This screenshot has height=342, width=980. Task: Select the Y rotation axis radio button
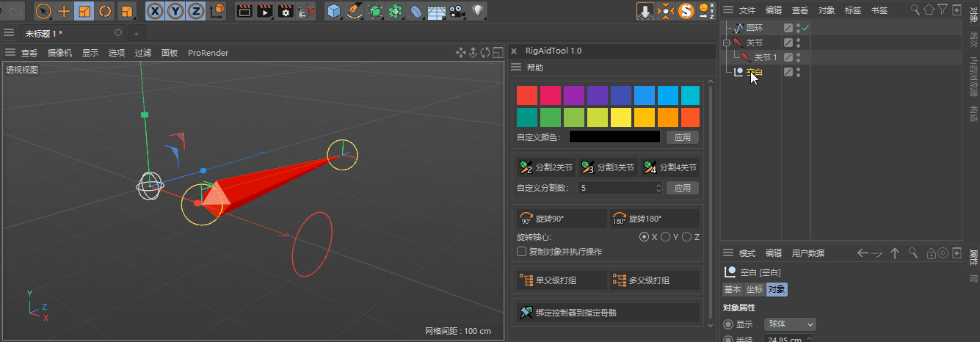pyautogui.click(x=665, y=237)
